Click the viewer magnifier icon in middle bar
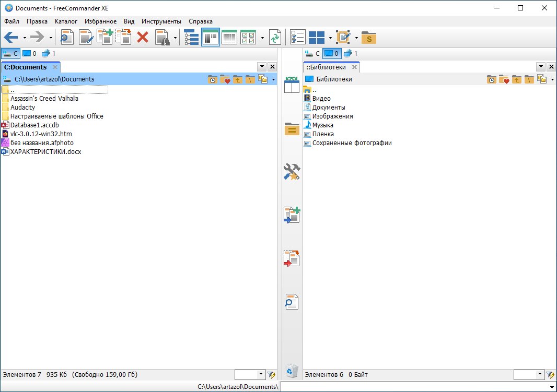The image size is (557, 392). (292, 302)
